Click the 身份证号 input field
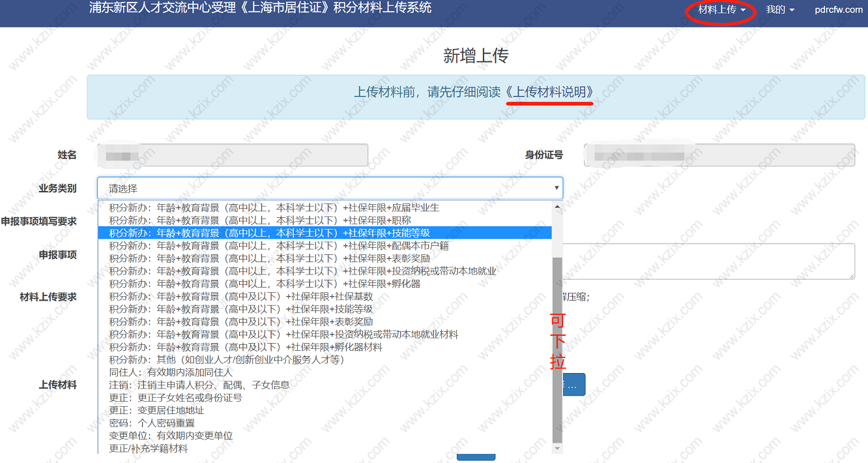 719,155
